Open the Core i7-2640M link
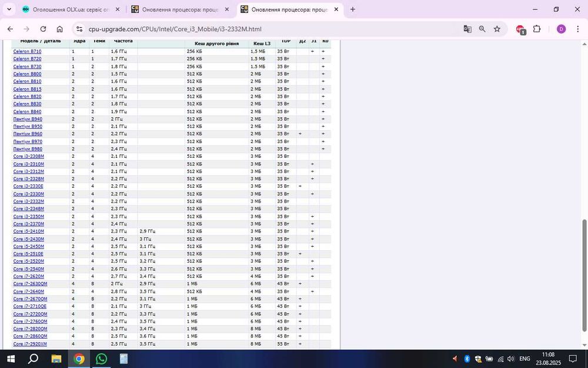The width and height of the screenshot is (588, 368). [x=28, y=291]
